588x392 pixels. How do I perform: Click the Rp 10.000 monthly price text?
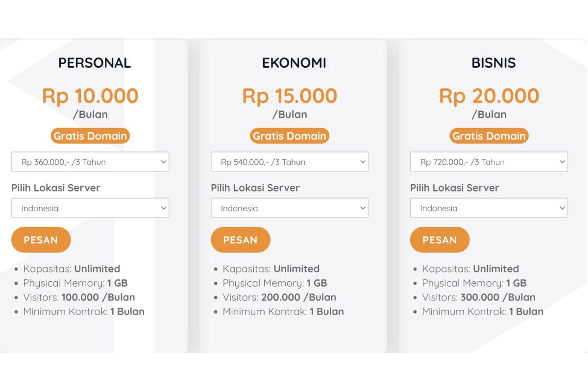coord(91,96)
